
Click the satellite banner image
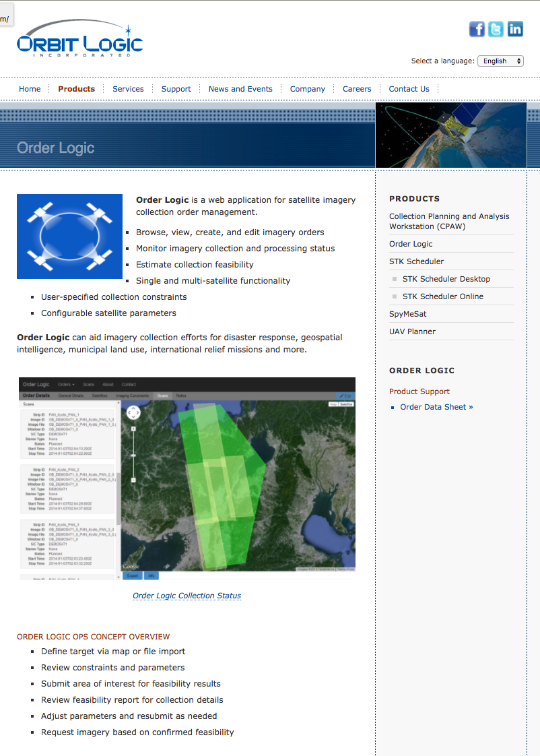pyautogui.click(x=451, y=135)
